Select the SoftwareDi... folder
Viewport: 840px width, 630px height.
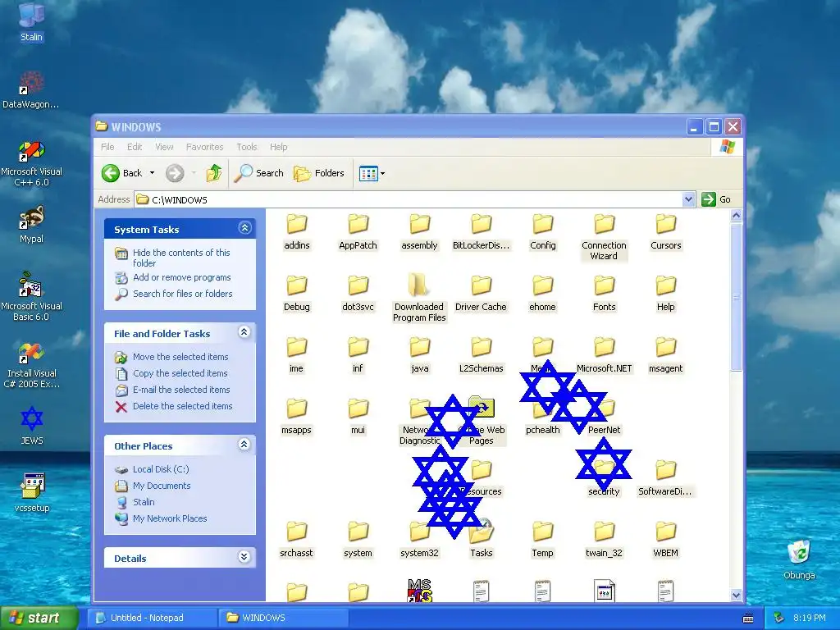point(664,479)
